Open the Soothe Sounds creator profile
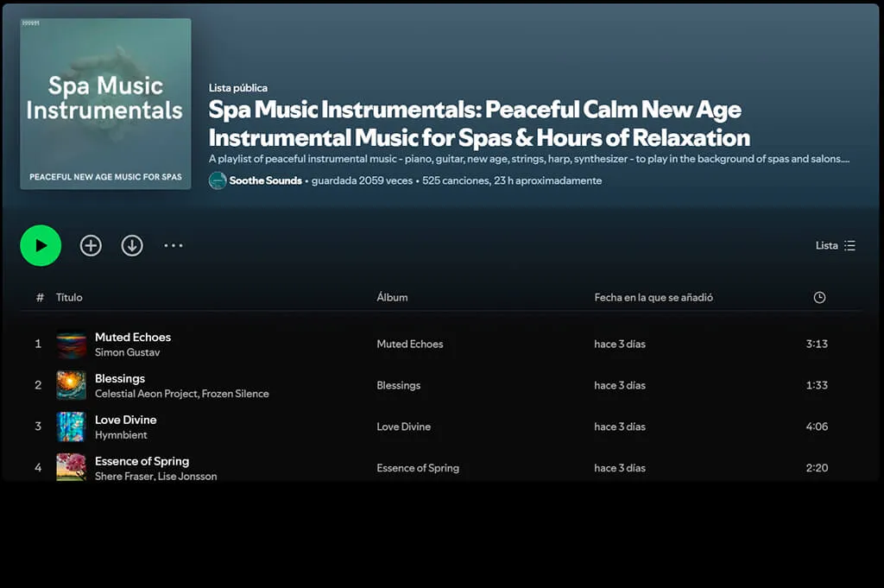 (x=266, y=180)
